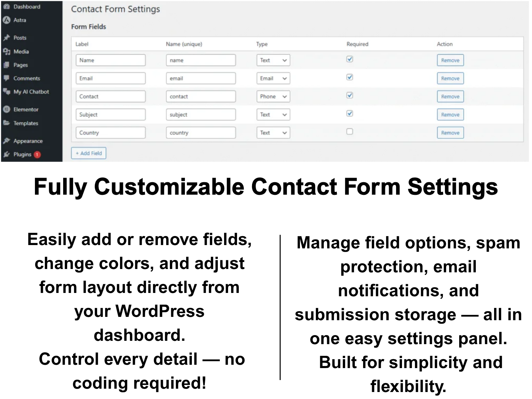The image size is (532, 399).
Task: Click the Appearance paintbrush icon
Action: pyautogui.click(x=7, y=141)
